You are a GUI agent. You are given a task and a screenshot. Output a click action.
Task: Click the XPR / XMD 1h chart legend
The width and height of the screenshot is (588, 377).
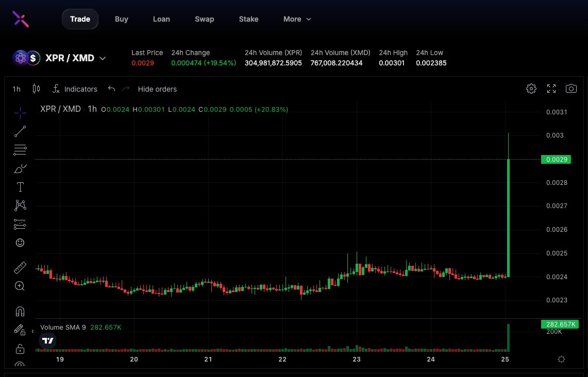tap(68, 109)
